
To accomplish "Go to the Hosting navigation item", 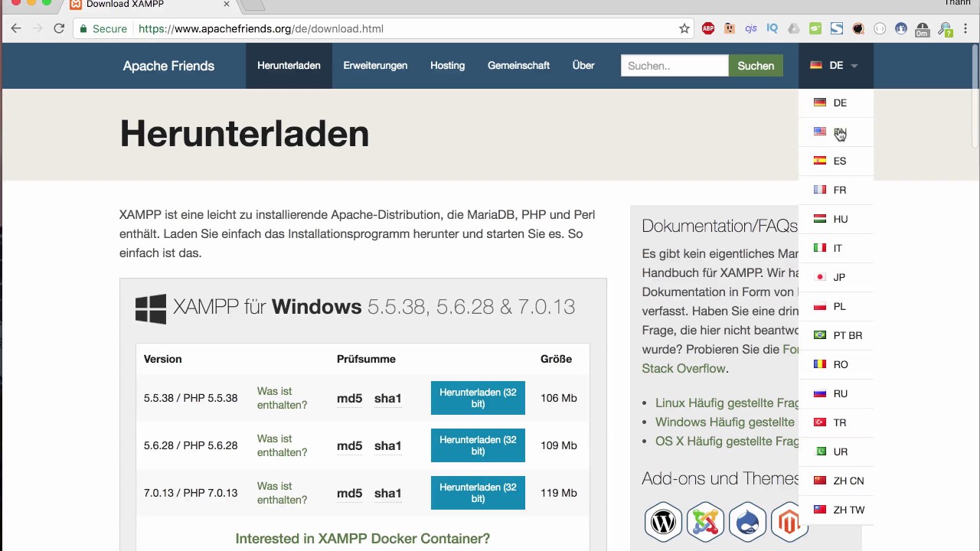I will click(x=447, y=66).
